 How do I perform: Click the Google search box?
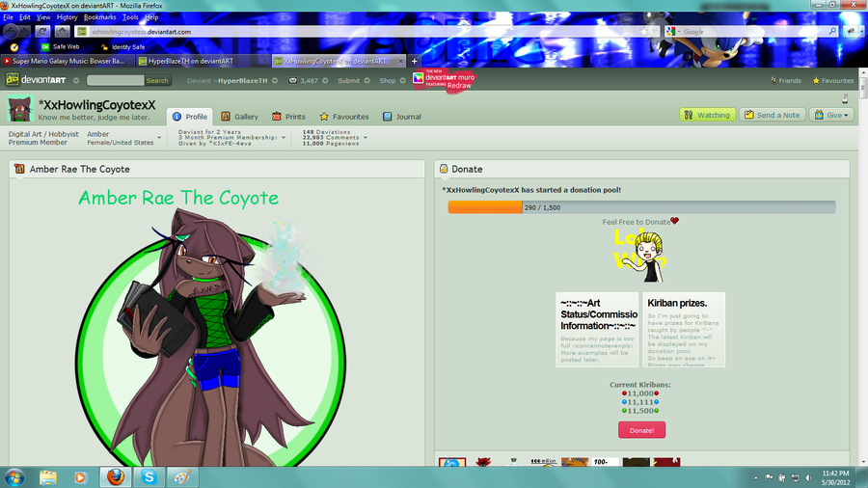[x=753, y=32]
